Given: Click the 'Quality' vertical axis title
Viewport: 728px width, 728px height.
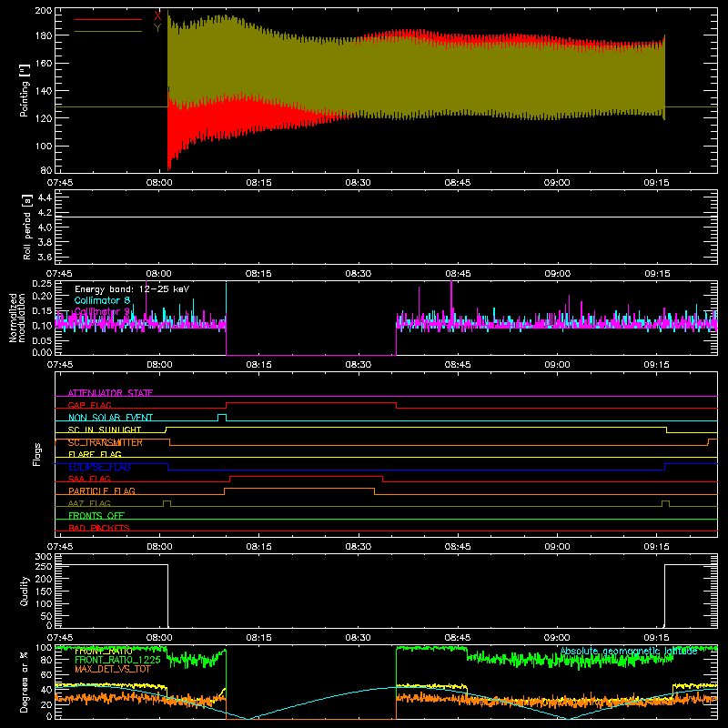Looking at the screenshot, I should tap(25, 591).
